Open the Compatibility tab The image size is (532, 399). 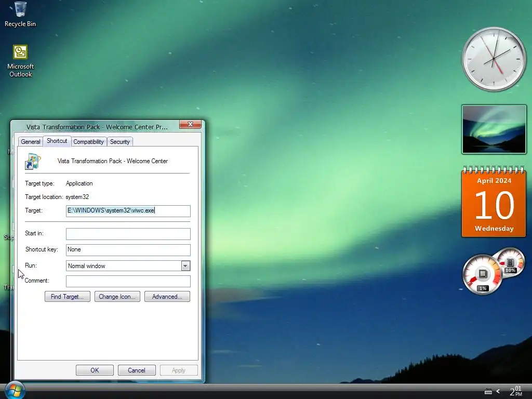[x=88, y=142]
